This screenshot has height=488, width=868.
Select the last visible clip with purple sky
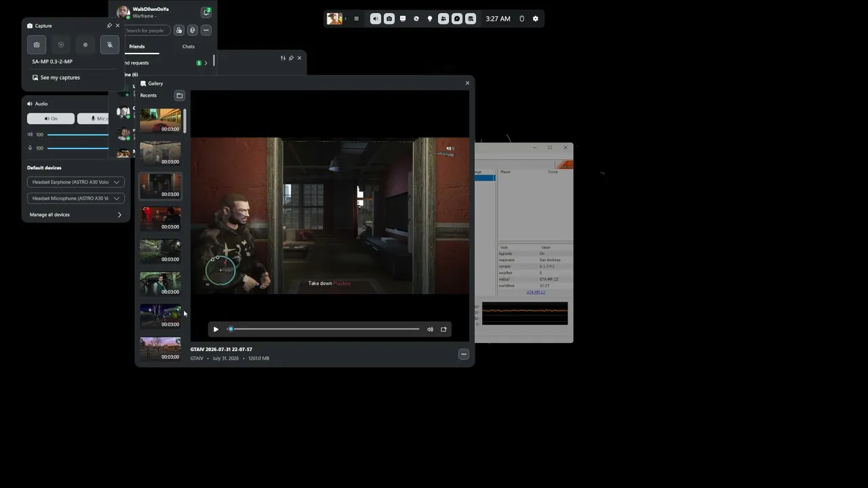click(161, 348)
